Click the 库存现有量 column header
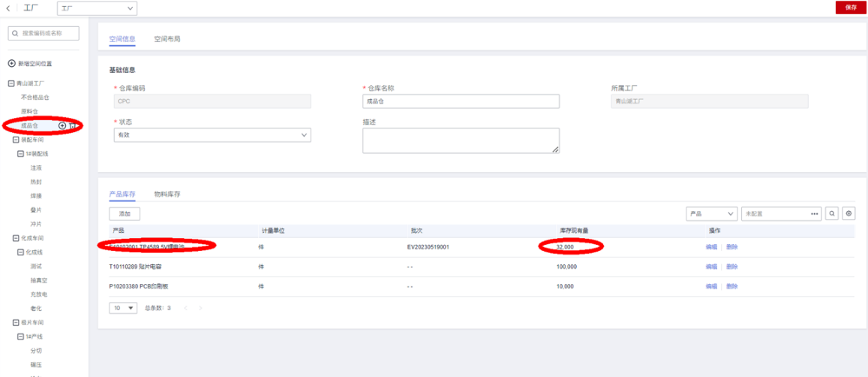 (572, 230)
